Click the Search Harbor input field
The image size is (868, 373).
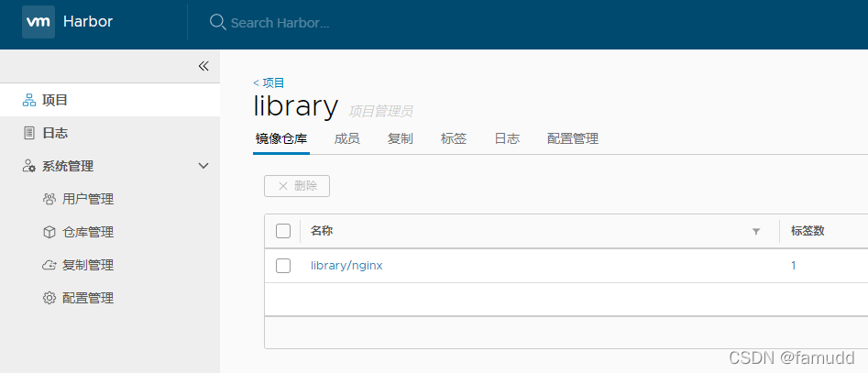tap(280, 23)
